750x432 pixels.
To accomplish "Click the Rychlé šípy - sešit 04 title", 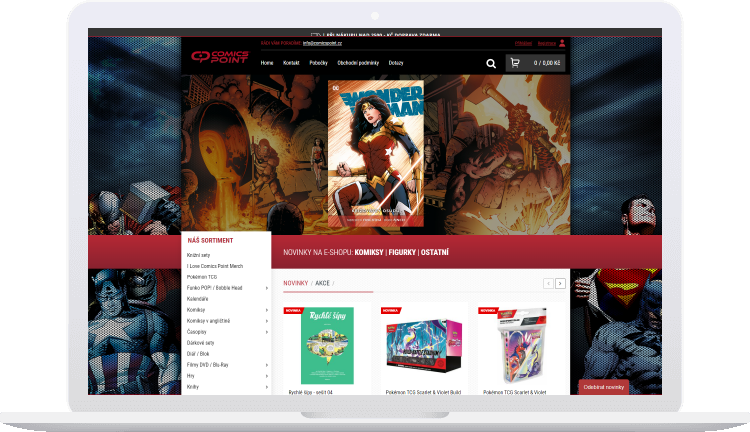I will (x=310, y=392).
